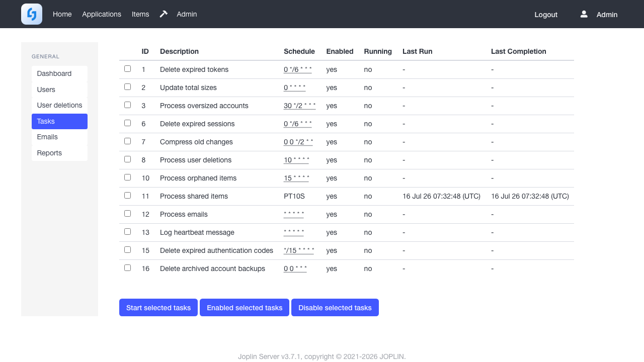
Task: Click the Description column header
Action: pos(179,51)
